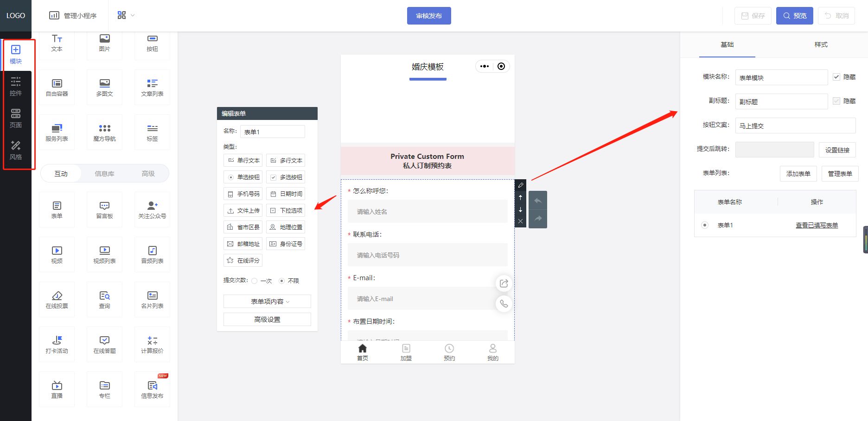Add a 留言板 module
The width and height of the screenshot is (868, 421).
[x=104, y=210]
